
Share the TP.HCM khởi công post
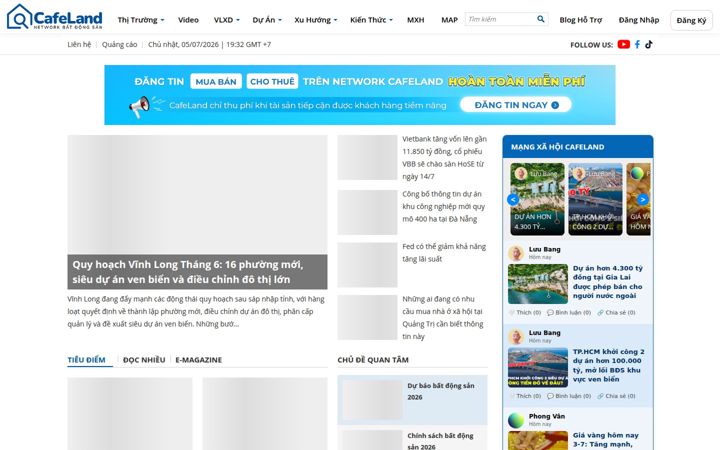coord(616,396)
